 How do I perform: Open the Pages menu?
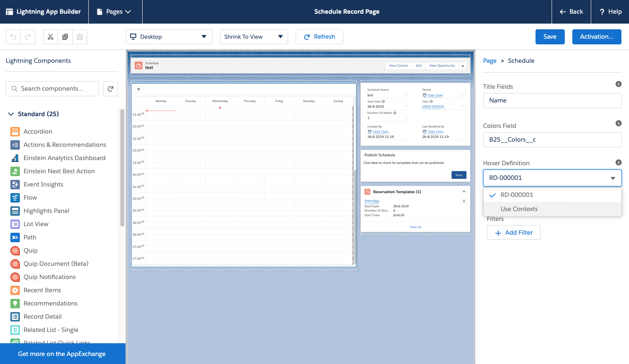(x=114, y=12)
